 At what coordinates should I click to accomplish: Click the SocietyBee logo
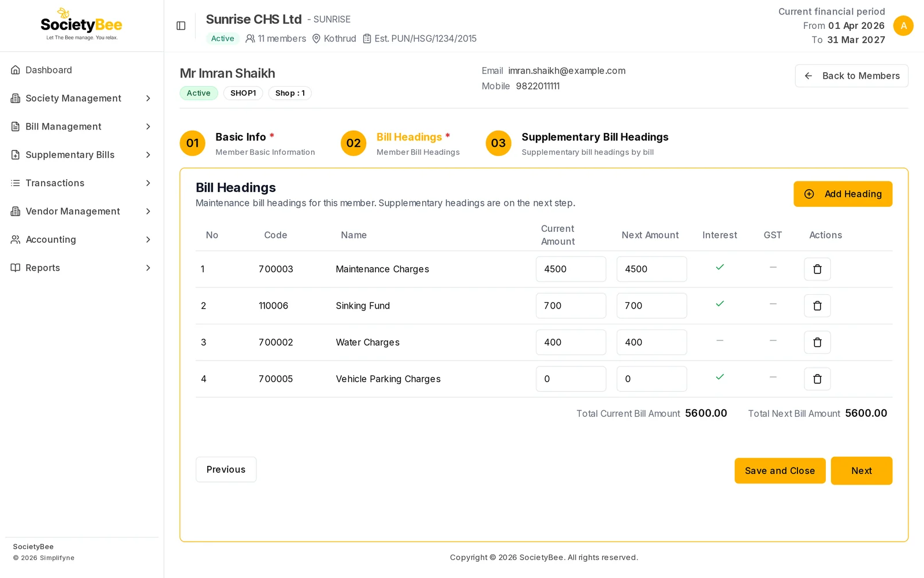point(81,25)
